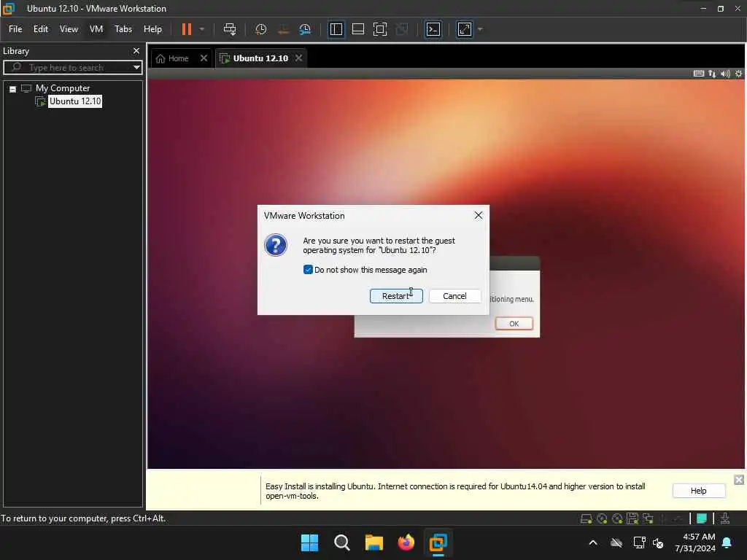Click the Unity mode icon
This screenshot has width=747, height=560.
tap(402, 29)
